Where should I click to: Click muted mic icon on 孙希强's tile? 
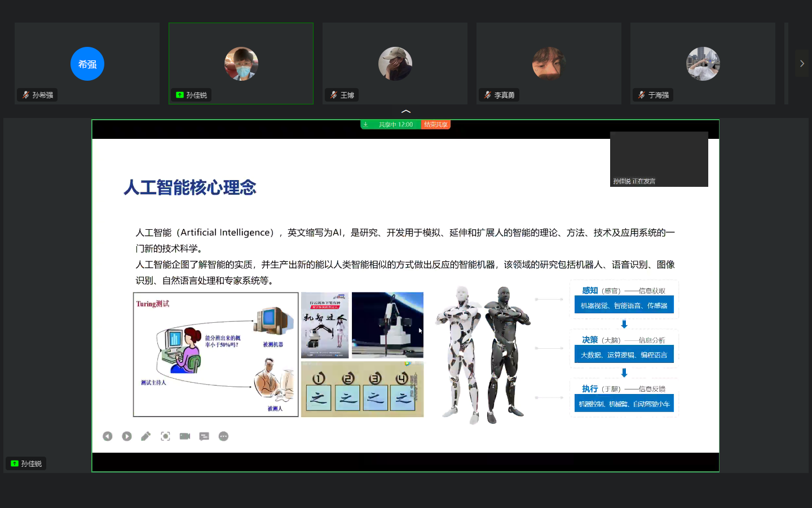25,95
